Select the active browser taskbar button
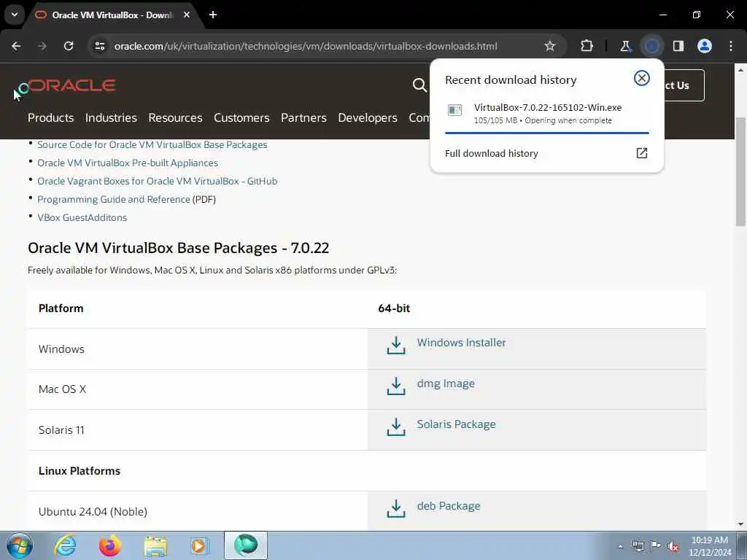Screen dimensions: 747x560 246,545
